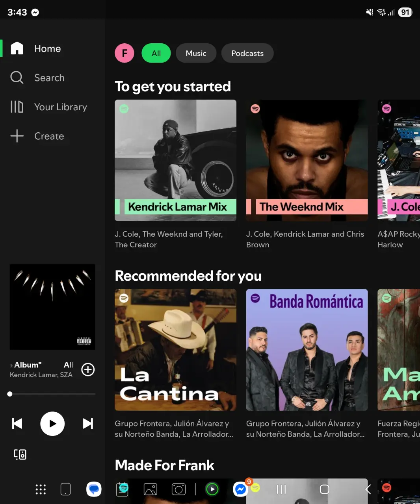This screenshot has height=504, width=420.
Task: Play the current track
Action: 52,424
